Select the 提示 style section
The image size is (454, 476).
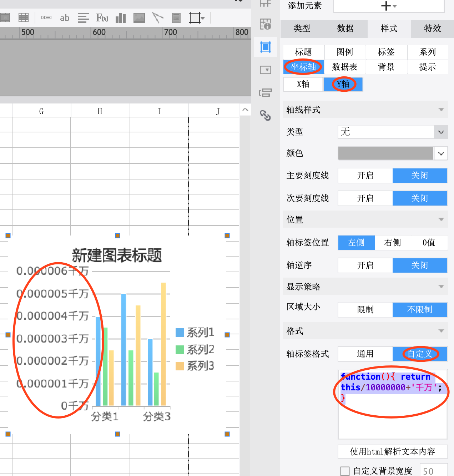(x=428, y=67)
